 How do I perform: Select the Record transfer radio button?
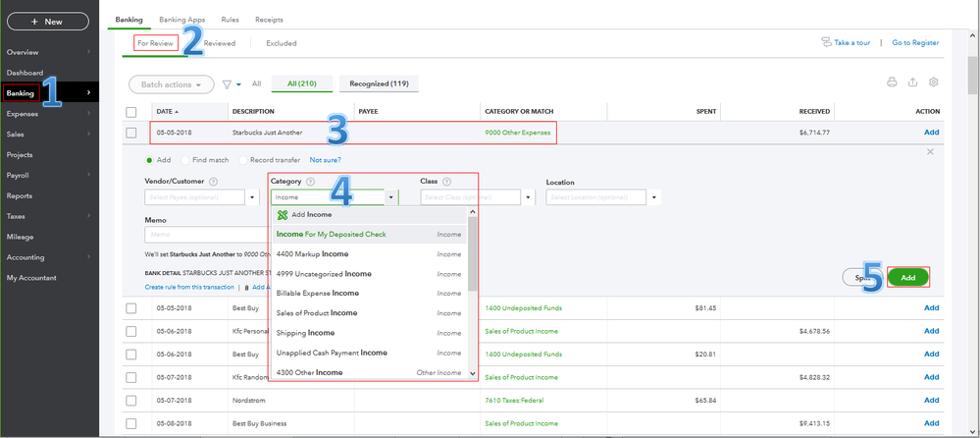click(x=243, y=160)
